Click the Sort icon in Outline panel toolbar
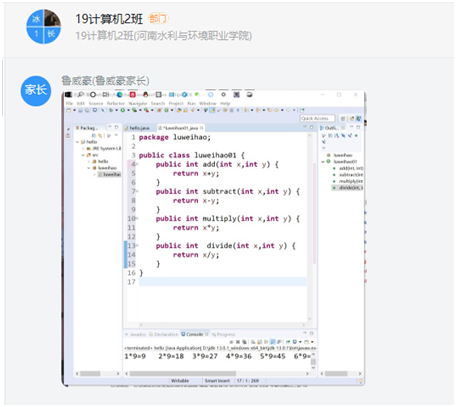Viewport: 456px width, 407px height. pyautogui.click(x=330, y=136)
